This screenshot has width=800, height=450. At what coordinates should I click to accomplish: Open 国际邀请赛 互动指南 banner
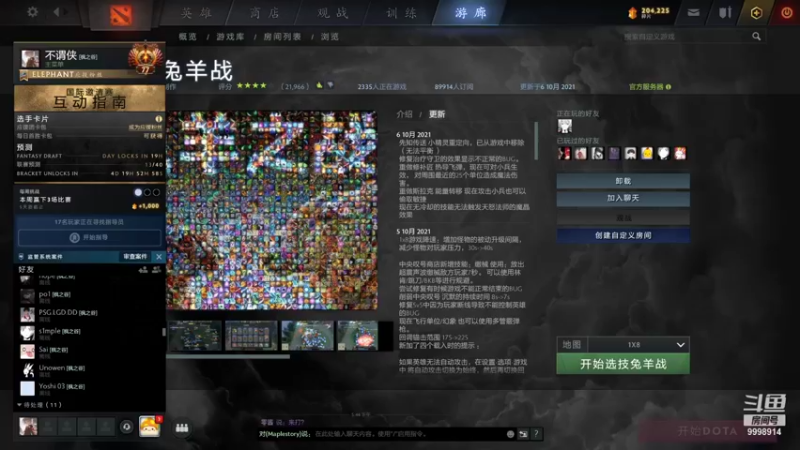tap(90, 97)
